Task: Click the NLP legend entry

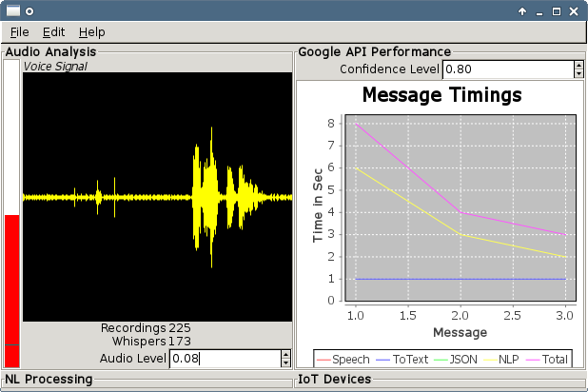Action: point(501,360)
